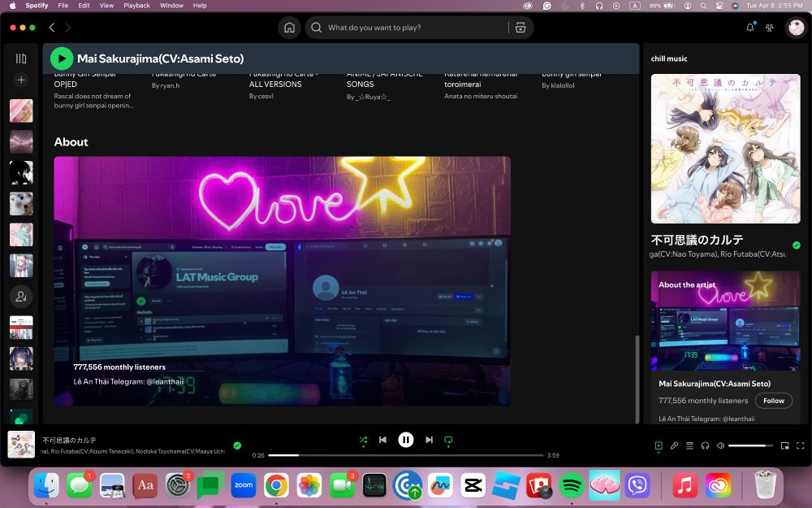The height and width of the screenshot is (508, 812).
Task: Open the Edit menu
Action: [84, 6]
